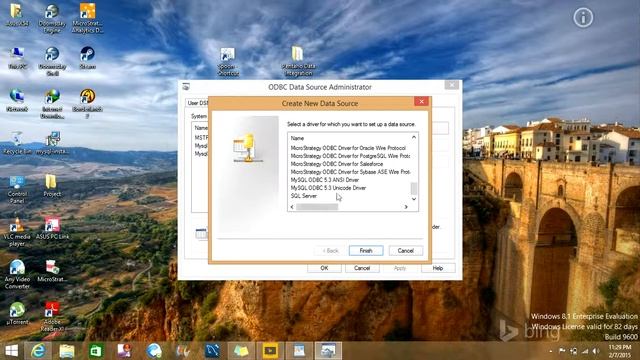The image size is (640, 360).
Task: Click Cancel in Create New Data Source dialog
Action: pos(406,251)
